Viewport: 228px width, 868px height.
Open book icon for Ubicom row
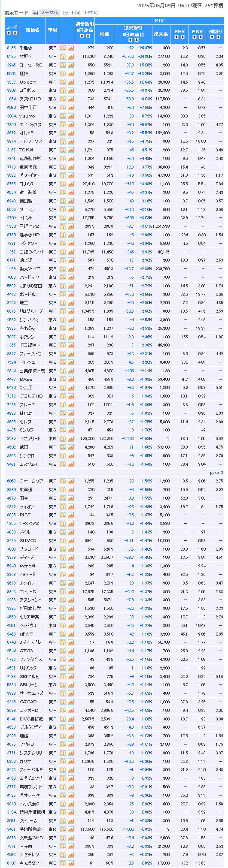63,82
